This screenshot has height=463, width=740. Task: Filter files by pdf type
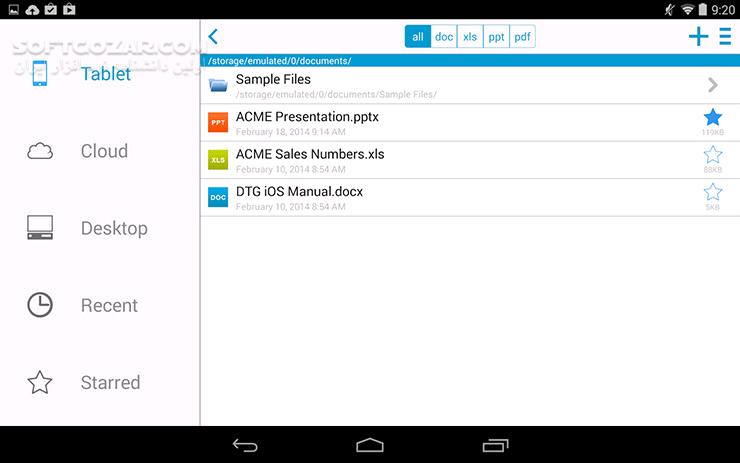(x=522, y=36)
